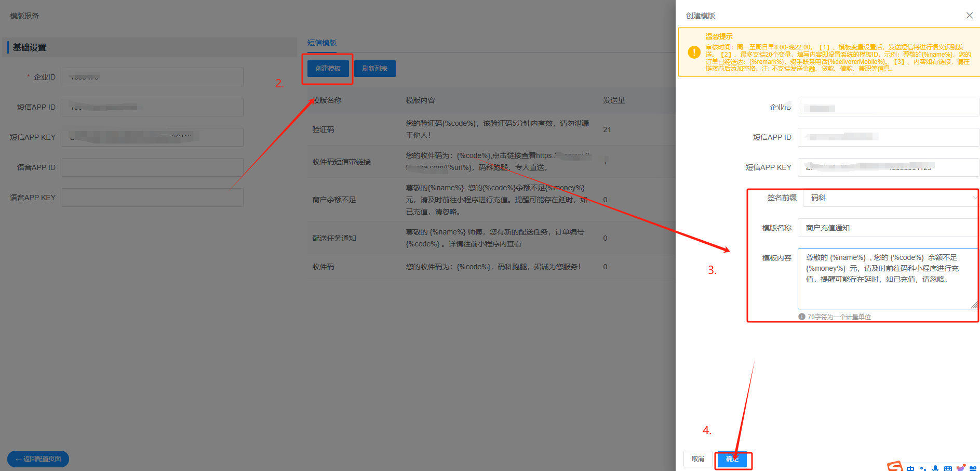Open the Sogou input method S logo
Viewport: 980px width, 471px height.
point(895,466)
